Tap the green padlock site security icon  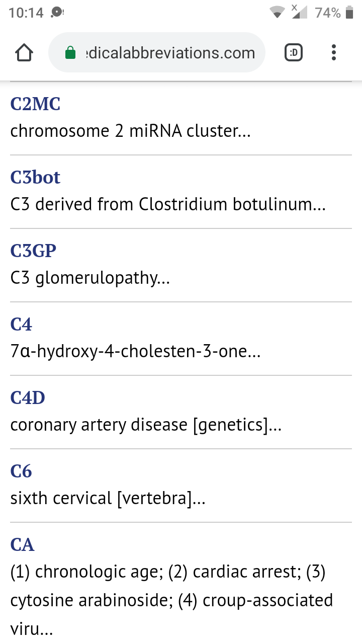70,53
